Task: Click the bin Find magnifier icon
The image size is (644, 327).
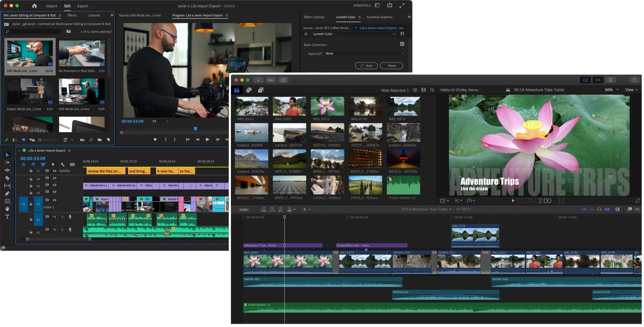Action: coord(91,140)
